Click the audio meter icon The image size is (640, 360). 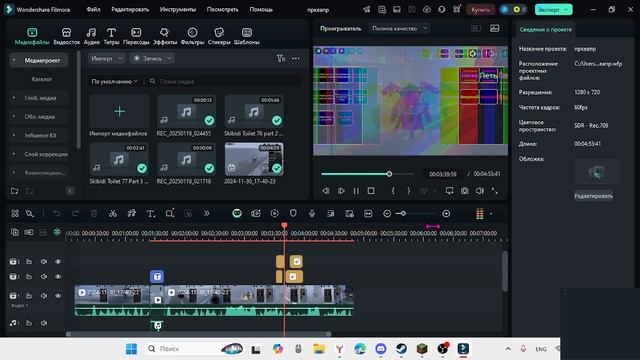tap(480, 213)
